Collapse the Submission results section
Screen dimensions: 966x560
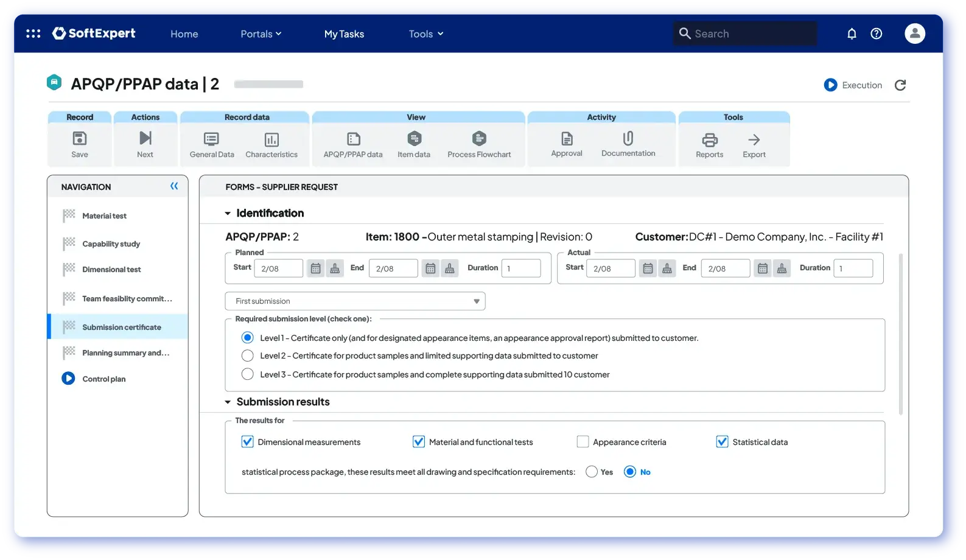click(x=228, y=402)
